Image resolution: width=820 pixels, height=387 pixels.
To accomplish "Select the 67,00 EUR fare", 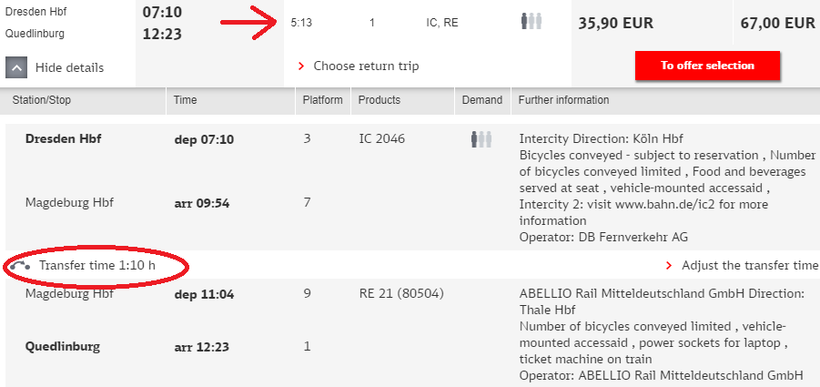I will (778, 24).
